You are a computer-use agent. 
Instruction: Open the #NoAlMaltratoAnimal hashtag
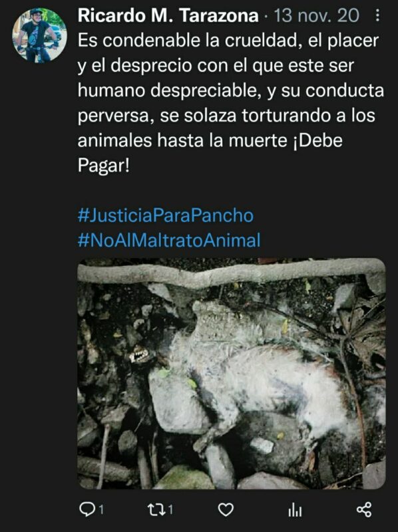(x=169, y=240)
